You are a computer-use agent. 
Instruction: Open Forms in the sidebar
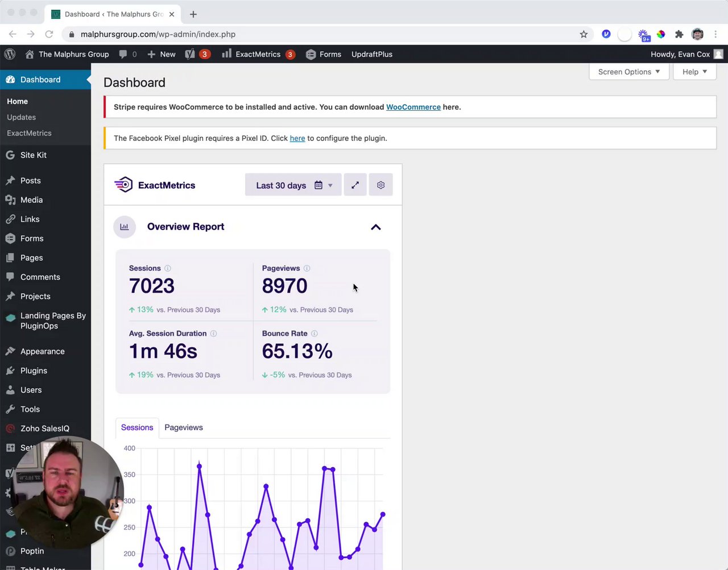45,239
